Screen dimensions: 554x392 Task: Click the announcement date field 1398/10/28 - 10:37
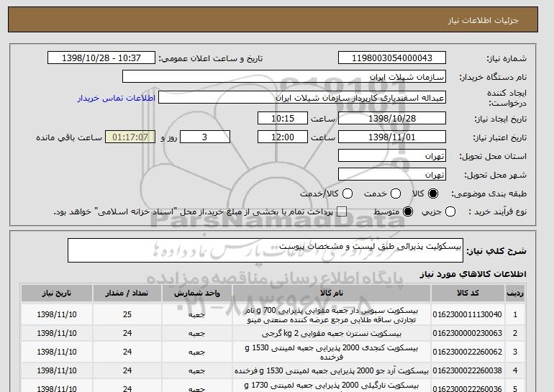(101, 58)
